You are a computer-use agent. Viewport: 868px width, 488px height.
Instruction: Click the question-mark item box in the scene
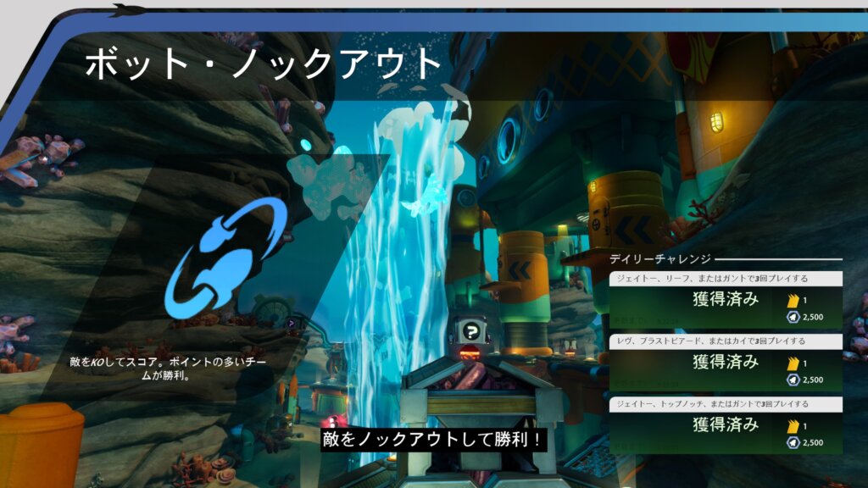pyautogui.click(x=470, y=331)
